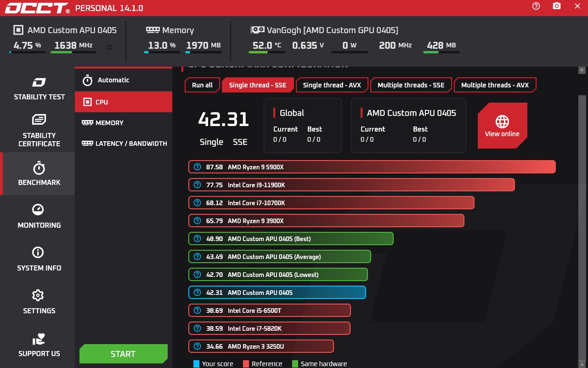Click the green START button
This screenshot has height=368, width=588.
pos(124,354)
